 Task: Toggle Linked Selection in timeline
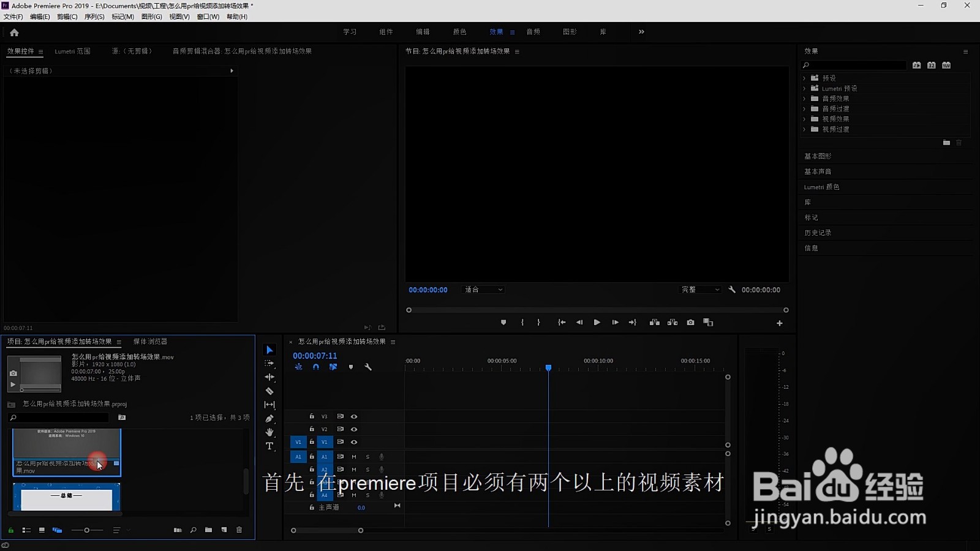coord(333,367)
